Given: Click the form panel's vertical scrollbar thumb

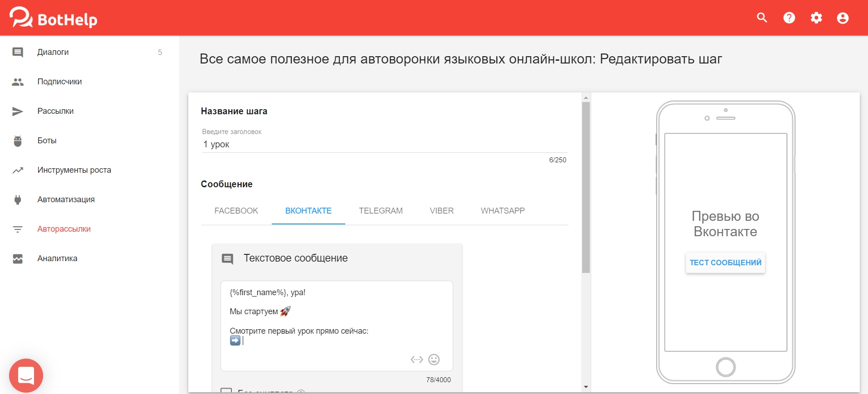Looking at the screenshot, I should (586, 187).
